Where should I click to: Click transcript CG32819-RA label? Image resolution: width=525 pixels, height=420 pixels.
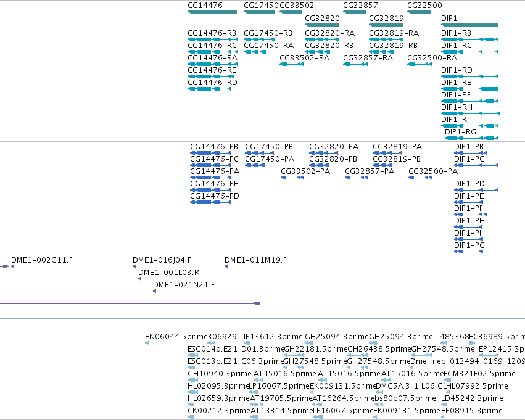(394, 33)
